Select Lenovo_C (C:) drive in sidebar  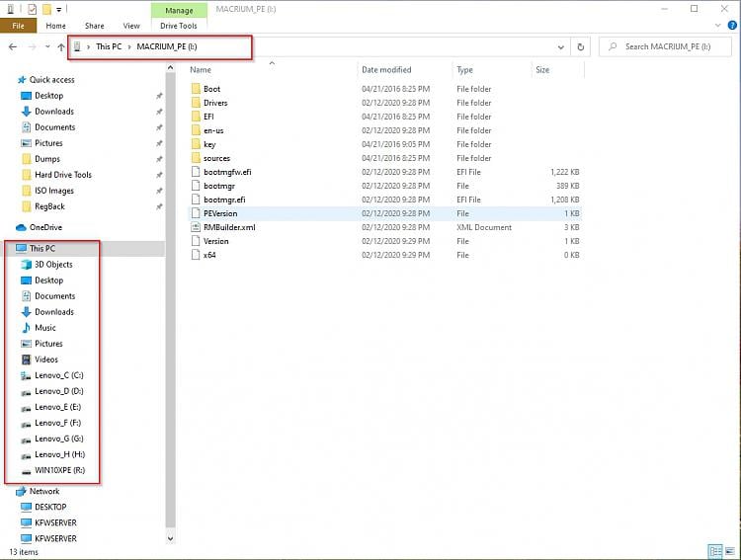(58, 375)
